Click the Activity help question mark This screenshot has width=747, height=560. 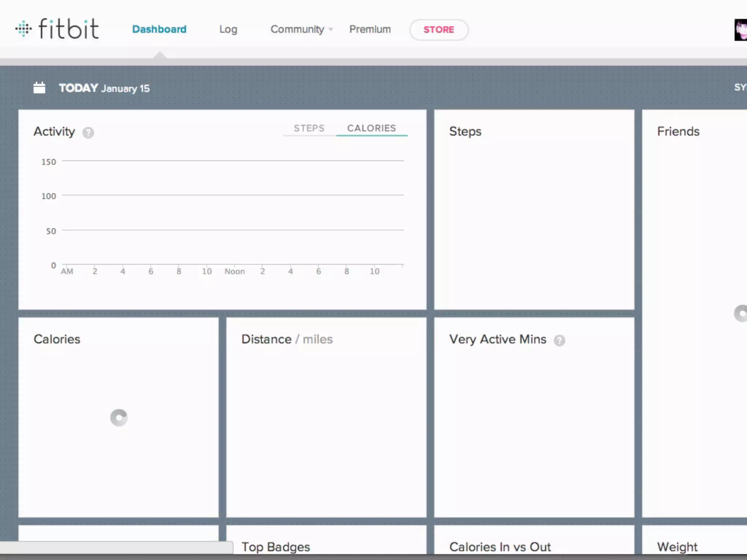88,133
